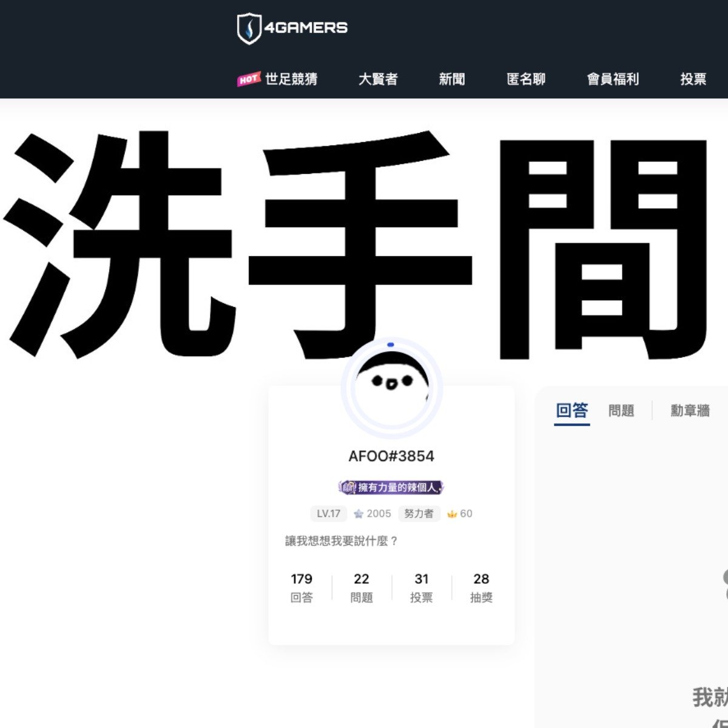Open 會員福利 from the navigation bar

pos(613,79)
